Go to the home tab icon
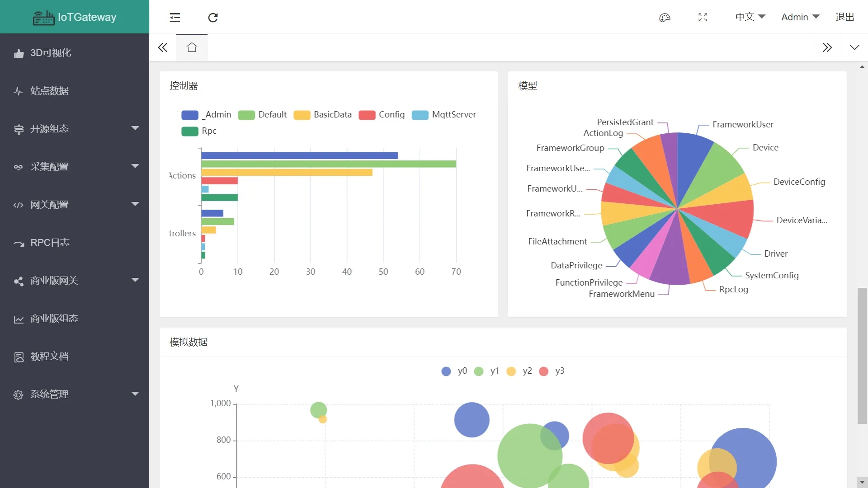Viewport: 868px width, 488px height. point(192,47)
